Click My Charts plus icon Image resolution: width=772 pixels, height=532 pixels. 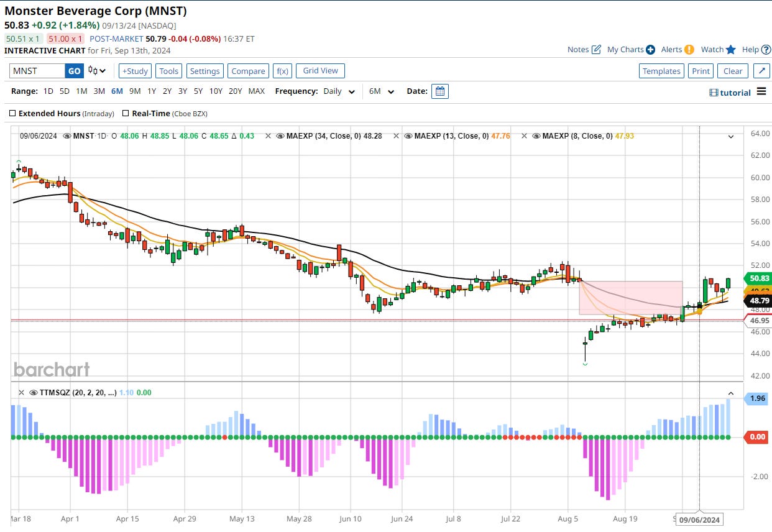pyautogui.click(x=650, y=50)
